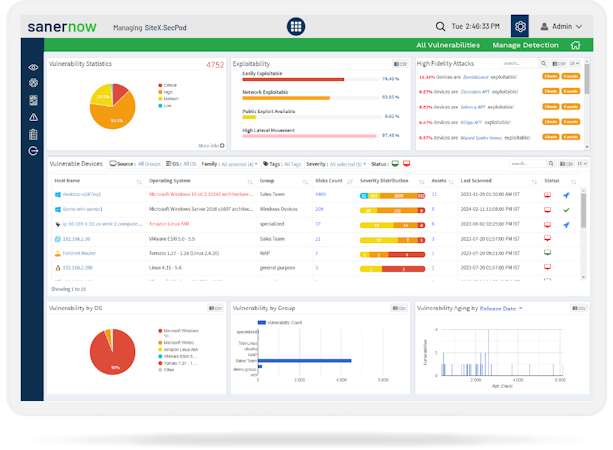Open the clipboard icon in left sidebar
613x450 pixels.
[33, 134]
